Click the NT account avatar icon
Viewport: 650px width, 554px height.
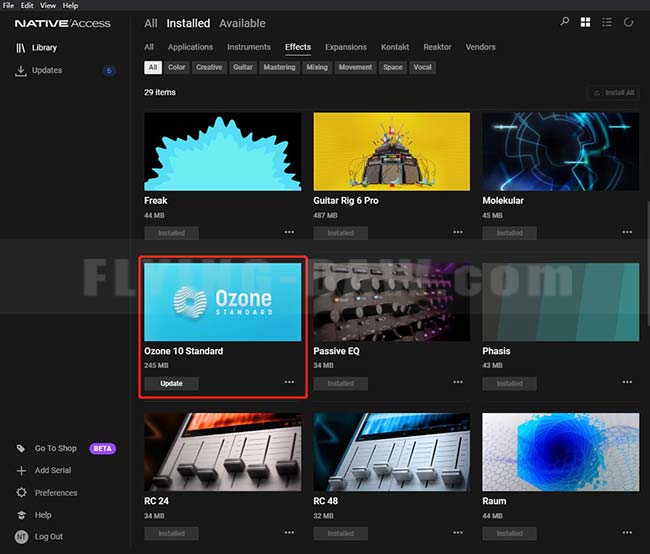pos(21,537)
